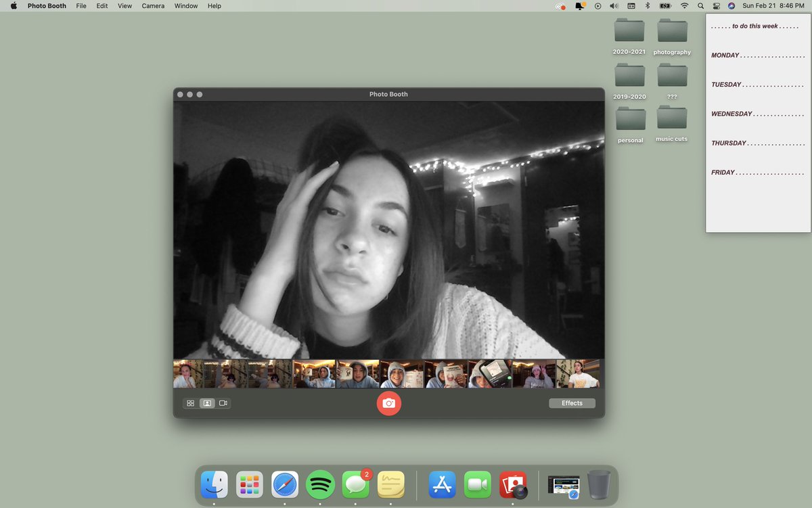Open the volume control in menu bar
The image size is (812, 508).
click(614, 5)
